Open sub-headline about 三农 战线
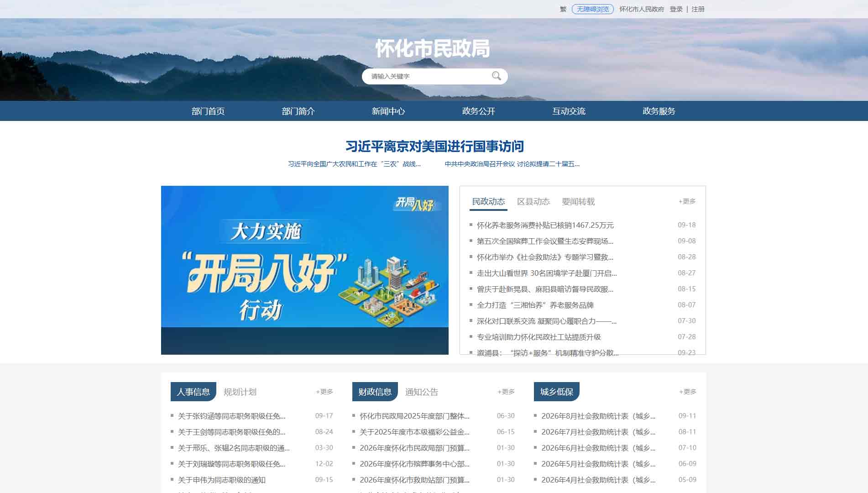868x493 pixels. tap(354, 164)
